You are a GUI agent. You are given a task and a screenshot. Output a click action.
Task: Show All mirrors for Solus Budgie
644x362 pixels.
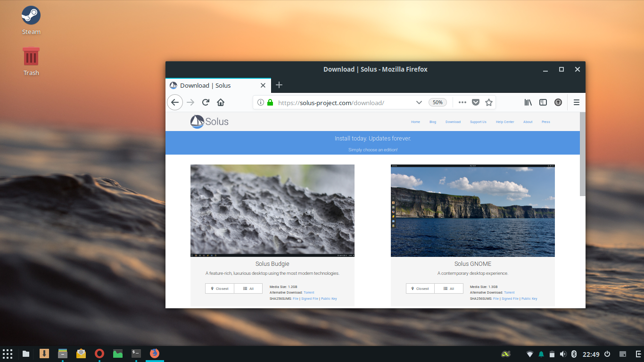coord(248,288)
